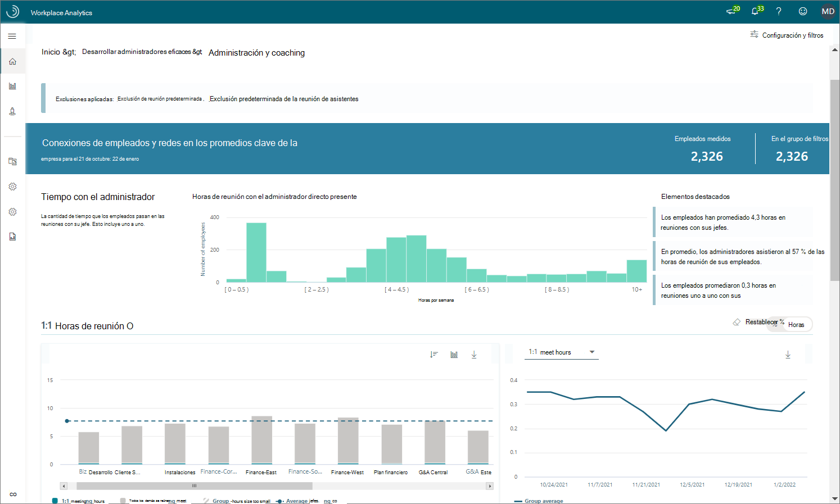840x504 pixels.
Task: Click the [ 4 – 4.5 ) histogram axis label
Action: [397, 290]
